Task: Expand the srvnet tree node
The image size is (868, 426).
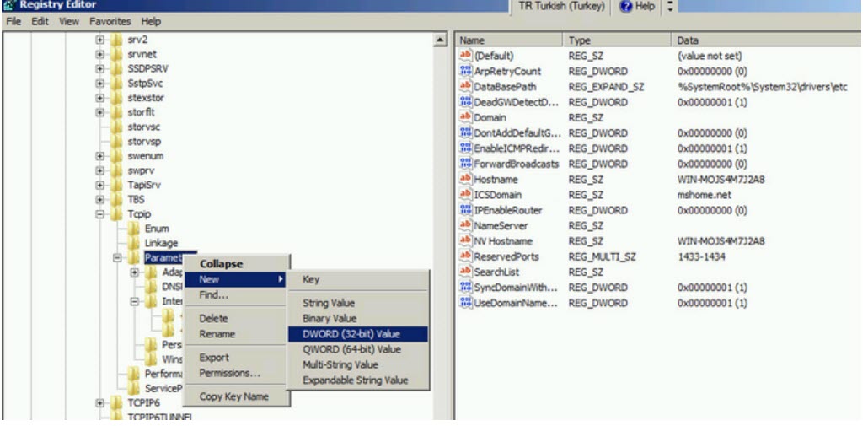Action: [x=100, y=55]
